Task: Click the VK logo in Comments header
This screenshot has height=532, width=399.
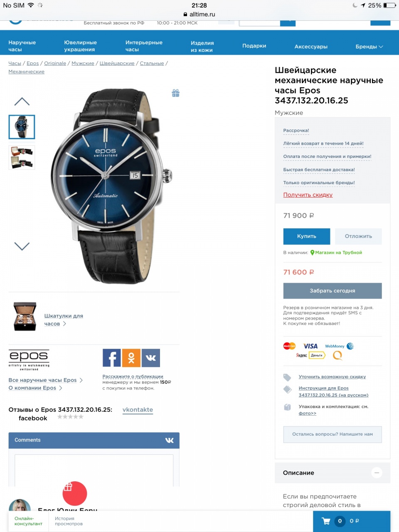Action: [x=170, y=440]
